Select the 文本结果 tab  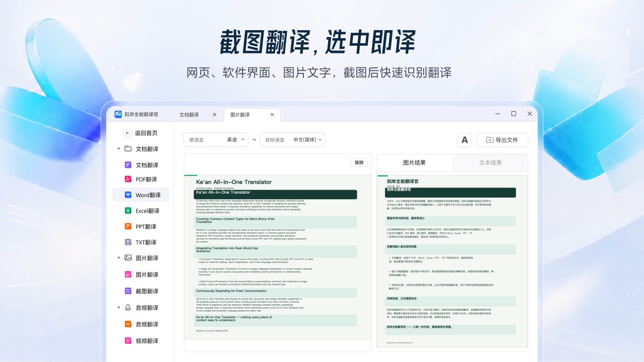pyautogui.click(x=490, y=163)
